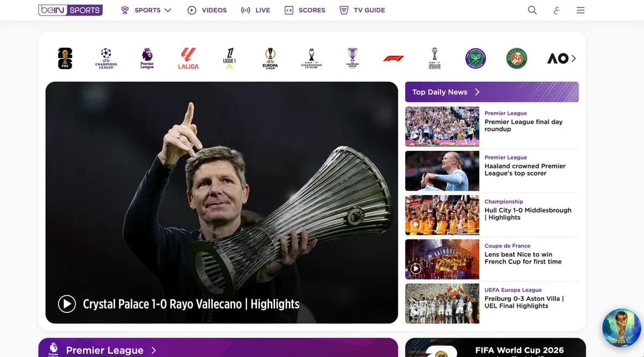Read Haaland crowned Premier League's top scorer

525,170
